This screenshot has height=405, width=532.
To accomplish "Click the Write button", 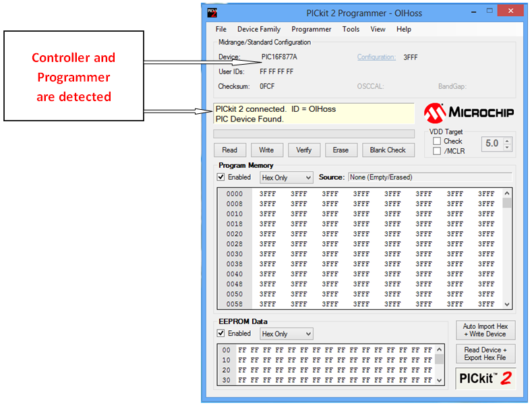I will (x=267, y=150).
